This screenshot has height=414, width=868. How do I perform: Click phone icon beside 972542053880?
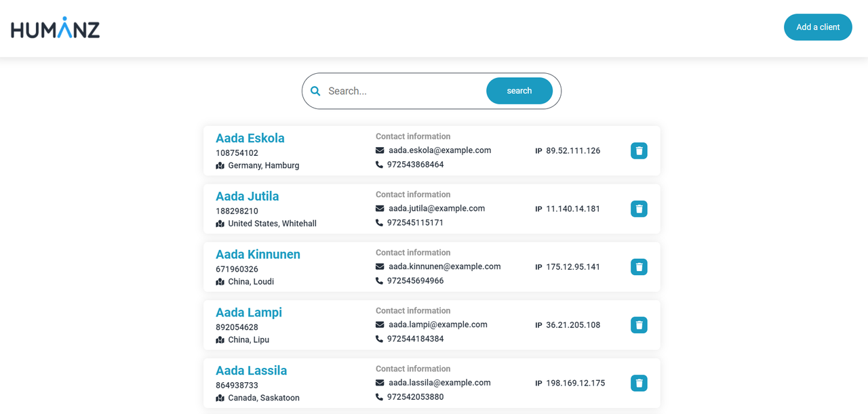click(x=379, y=397)
